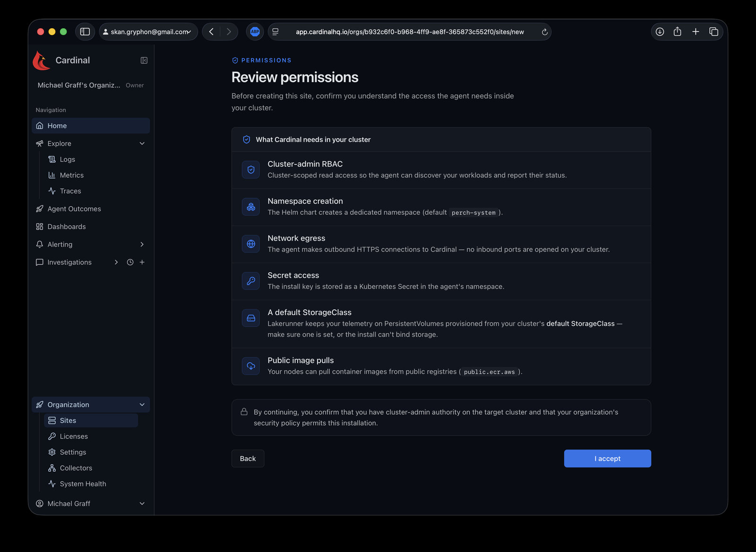756x552 pixels.
Task: Click the Organization label in sidebar
Action: 68,405
